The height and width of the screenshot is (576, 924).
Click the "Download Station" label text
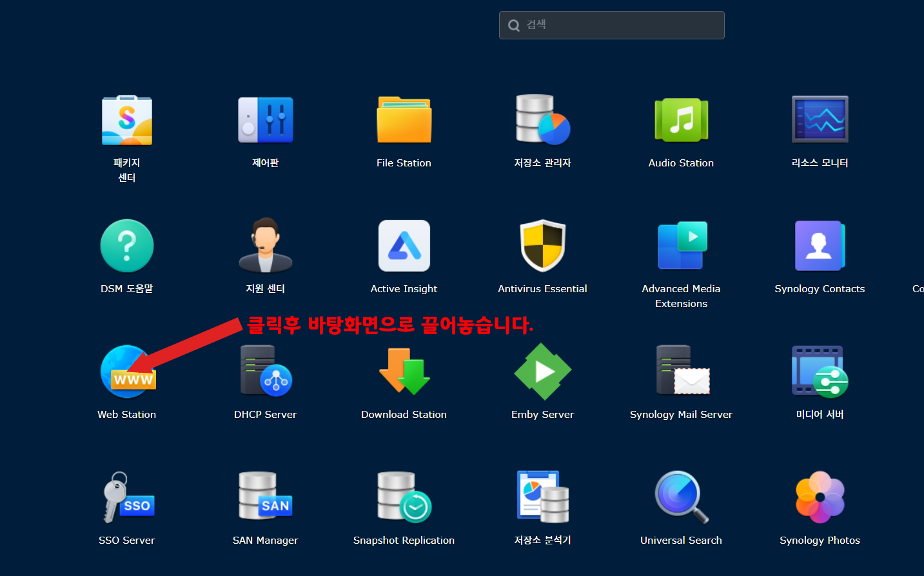tap(404, 415)
